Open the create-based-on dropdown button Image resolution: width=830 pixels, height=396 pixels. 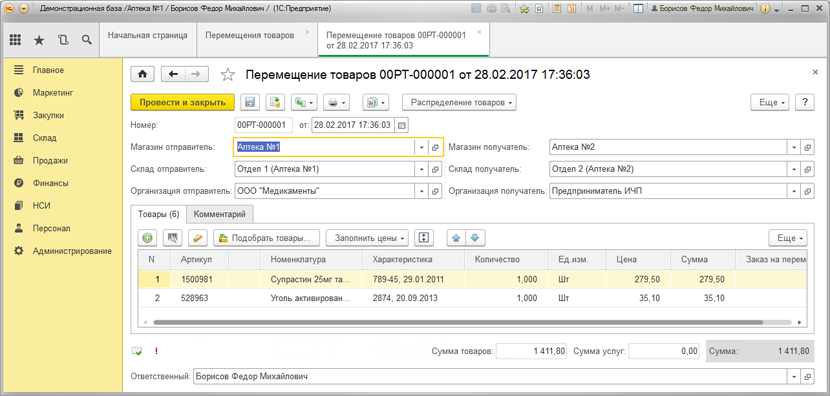(x=304, y=103)
